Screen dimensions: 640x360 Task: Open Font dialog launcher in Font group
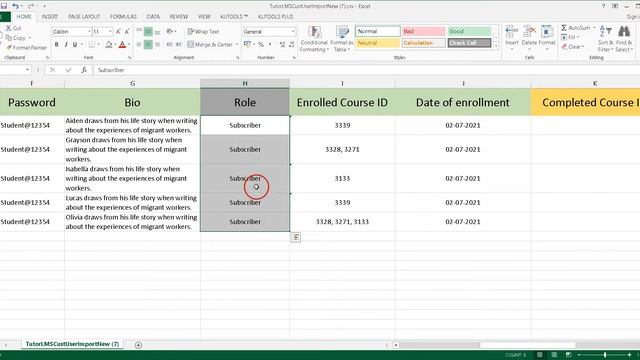coord(129,58)
